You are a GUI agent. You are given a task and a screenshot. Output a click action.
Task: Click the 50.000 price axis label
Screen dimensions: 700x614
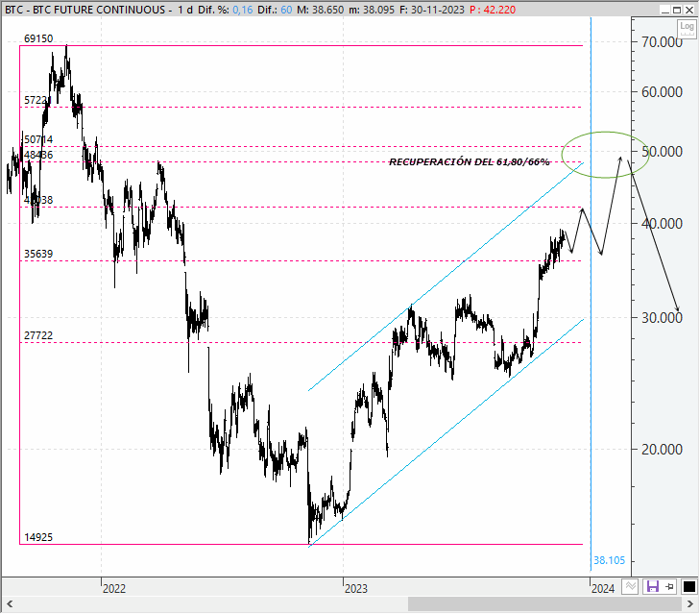coord(662,152)
